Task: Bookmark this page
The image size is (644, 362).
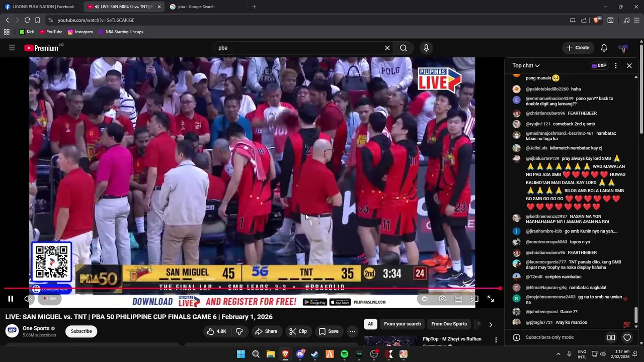Action: (x=37, y=20)
